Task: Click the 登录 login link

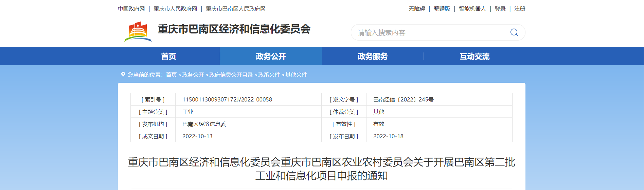Action: tap(500, 9)
